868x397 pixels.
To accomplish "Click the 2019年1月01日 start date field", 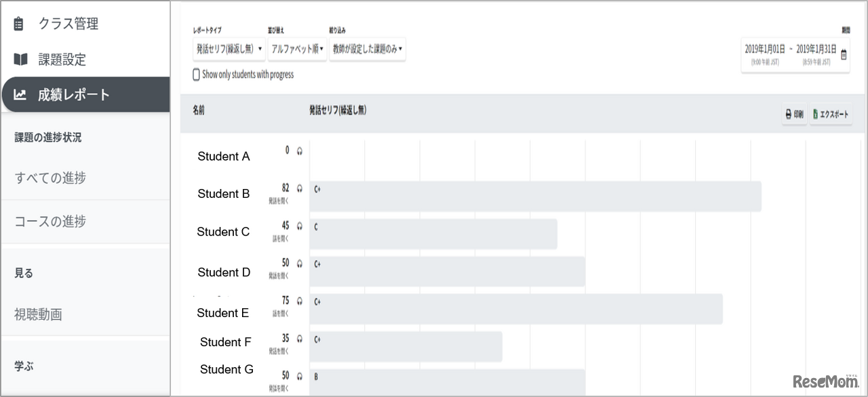I will click(x=765, y=49).
